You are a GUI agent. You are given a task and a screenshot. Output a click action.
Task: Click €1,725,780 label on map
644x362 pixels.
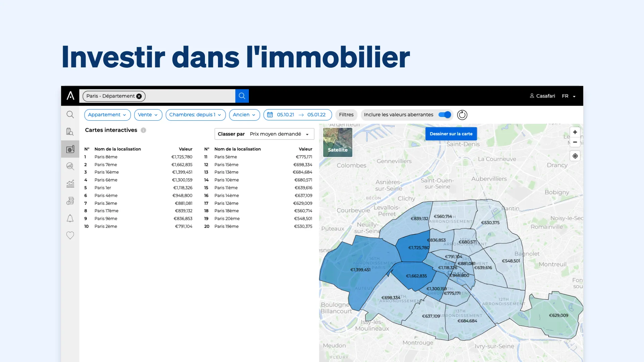pos(419,248)
